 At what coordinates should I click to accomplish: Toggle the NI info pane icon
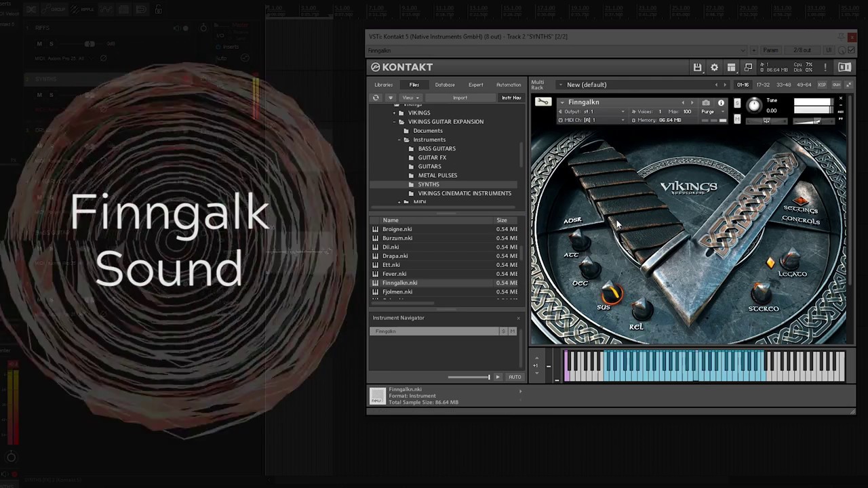(844, 67)
